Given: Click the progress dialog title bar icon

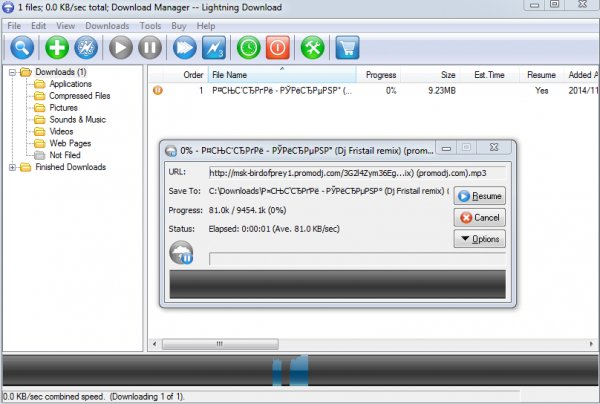Looking at the screenshot, I should (x=171, y=151).
